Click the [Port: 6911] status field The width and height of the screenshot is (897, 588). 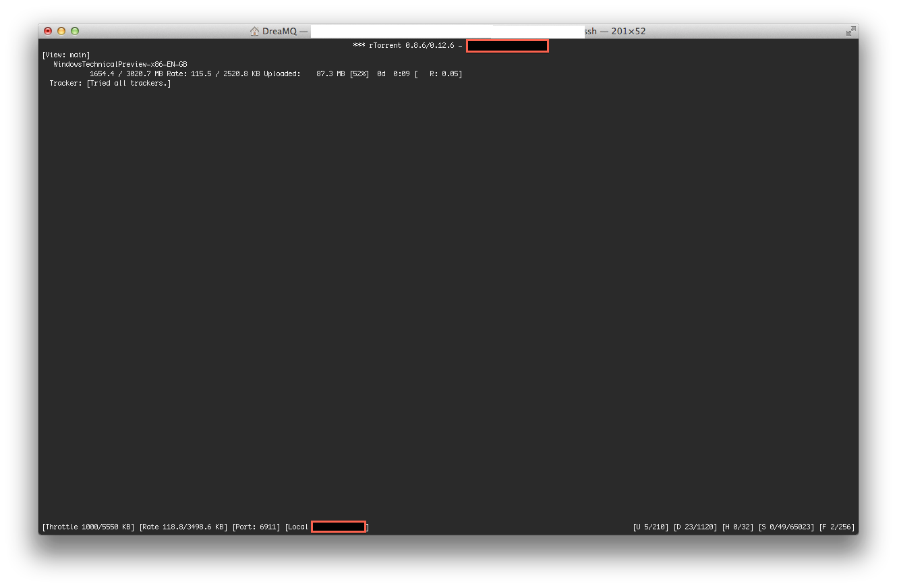(256, 527)
